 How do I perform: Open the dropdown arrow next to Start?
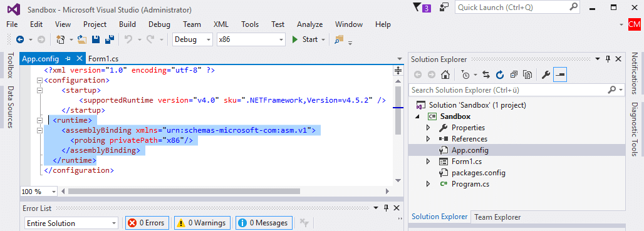coord(323,39)
